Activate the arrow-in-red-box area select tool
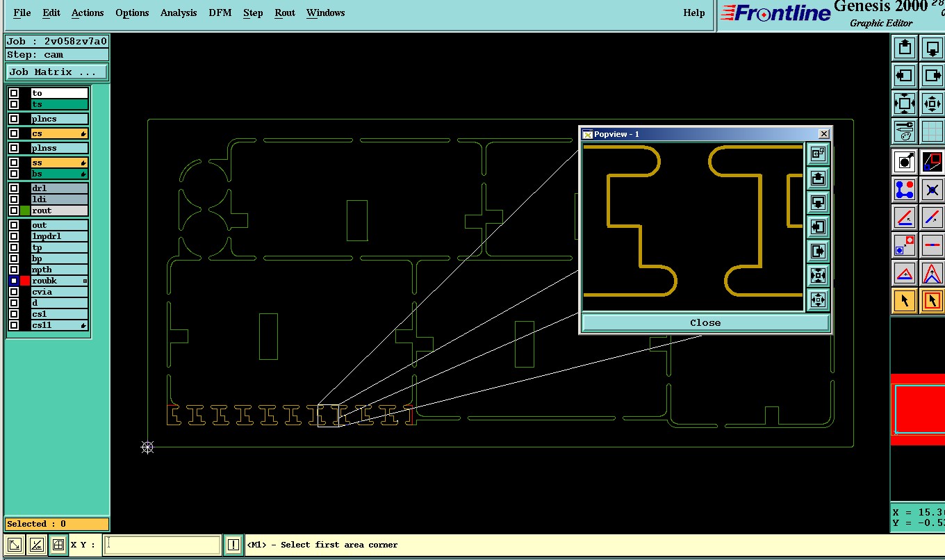 [932, 301]
